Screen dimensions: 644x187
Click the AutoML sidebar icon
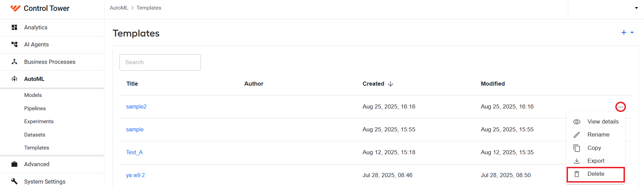pos(14,79)
